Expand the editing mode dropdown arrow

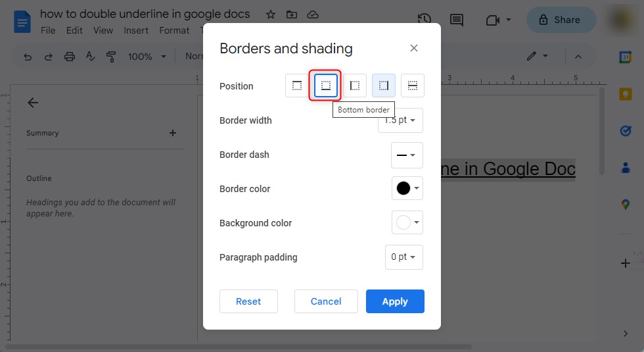tap(545, 56)
